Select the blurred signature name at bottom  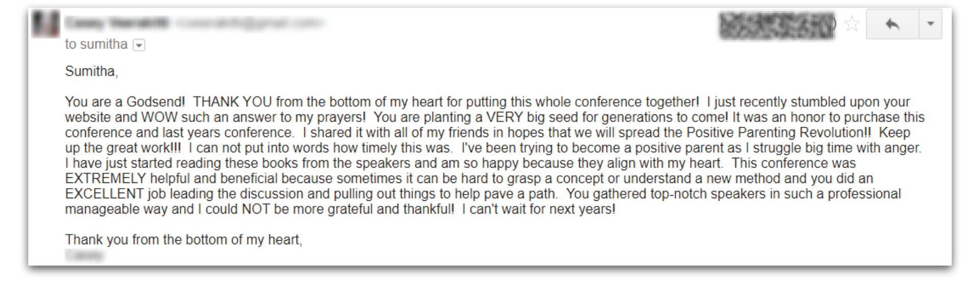(84, 255)
